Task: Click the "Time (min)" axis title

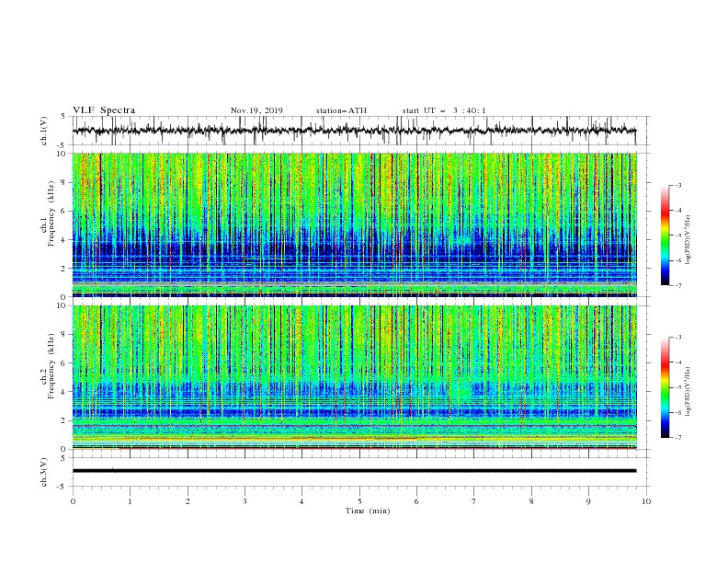Action: [x=368, y=511]
